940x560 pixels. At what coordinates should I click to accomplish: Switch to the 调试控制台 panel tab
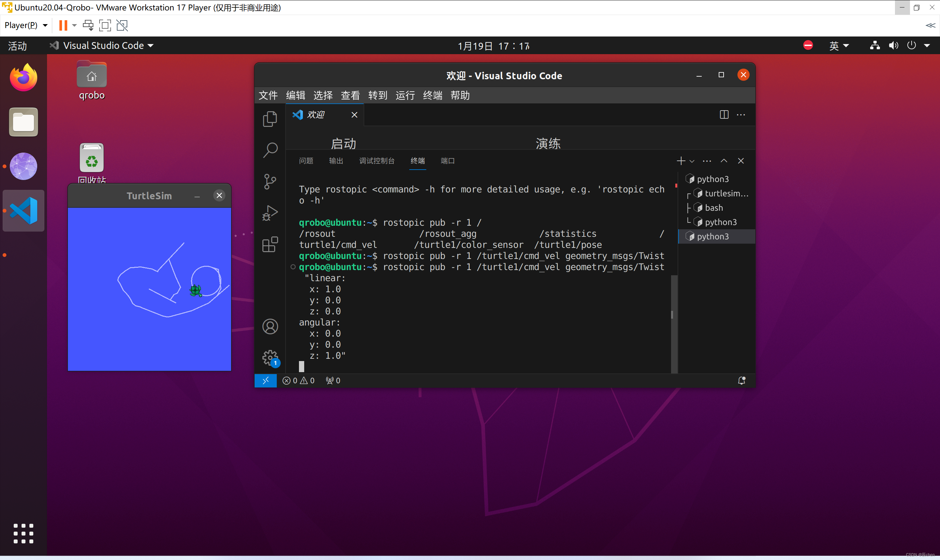pyautogui.click(x=376, y=161)
